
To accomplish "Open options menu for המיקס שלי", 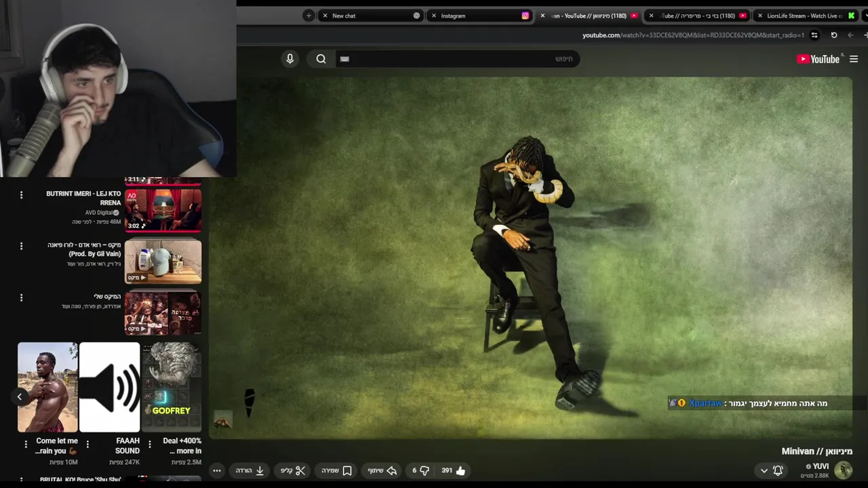I will [21, 298].
